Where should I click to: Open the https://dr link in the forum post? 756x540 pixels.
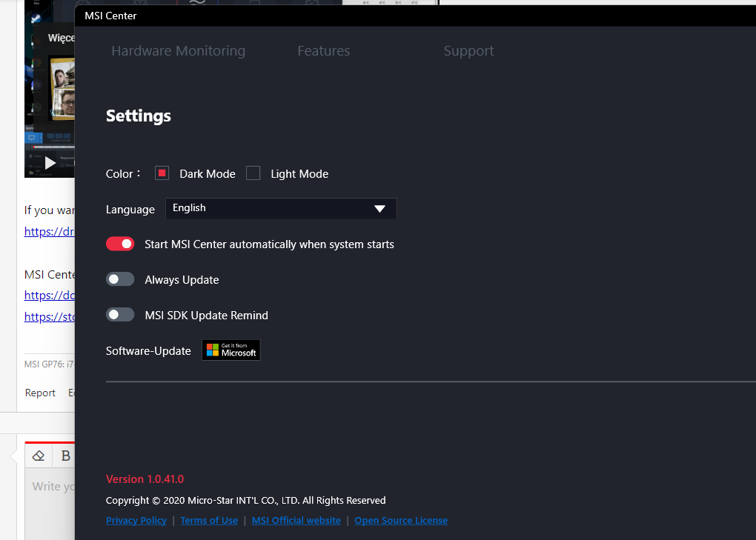tap(49, 231)
